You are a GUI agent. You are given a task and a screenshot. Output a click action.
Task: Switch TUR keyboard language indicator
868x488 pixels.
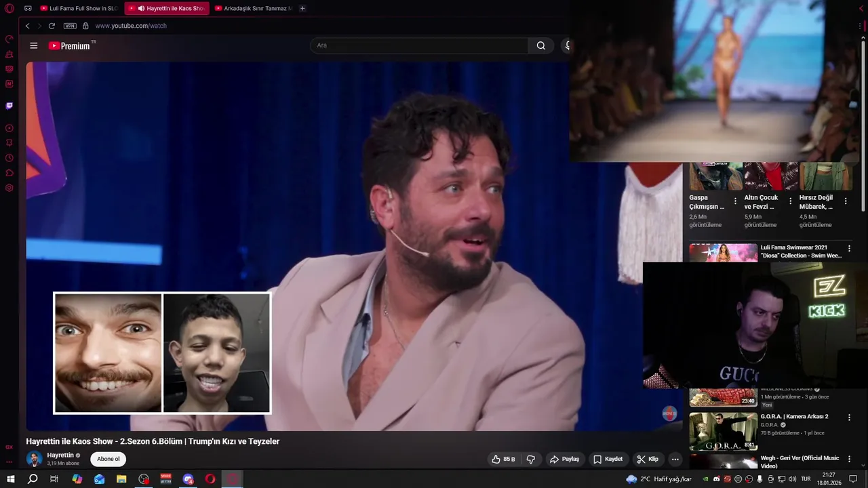point(806,479)
